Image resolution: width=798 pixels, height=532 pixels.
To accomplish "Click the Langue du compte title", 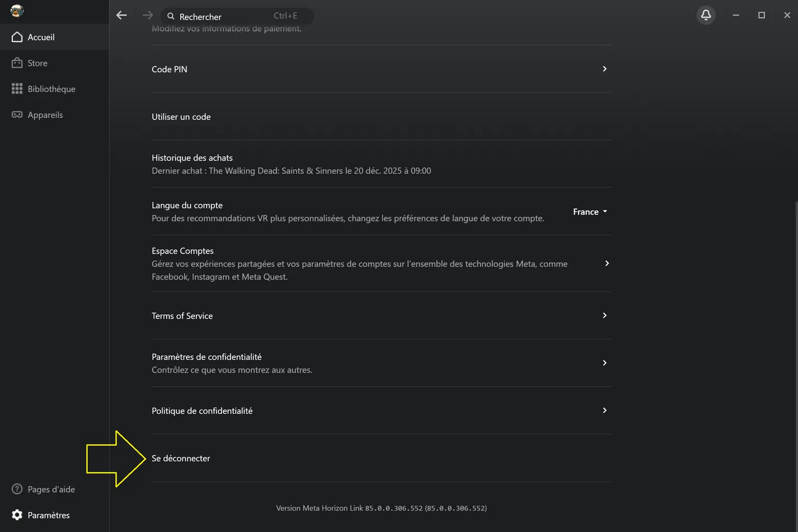I will pos(187,205).
